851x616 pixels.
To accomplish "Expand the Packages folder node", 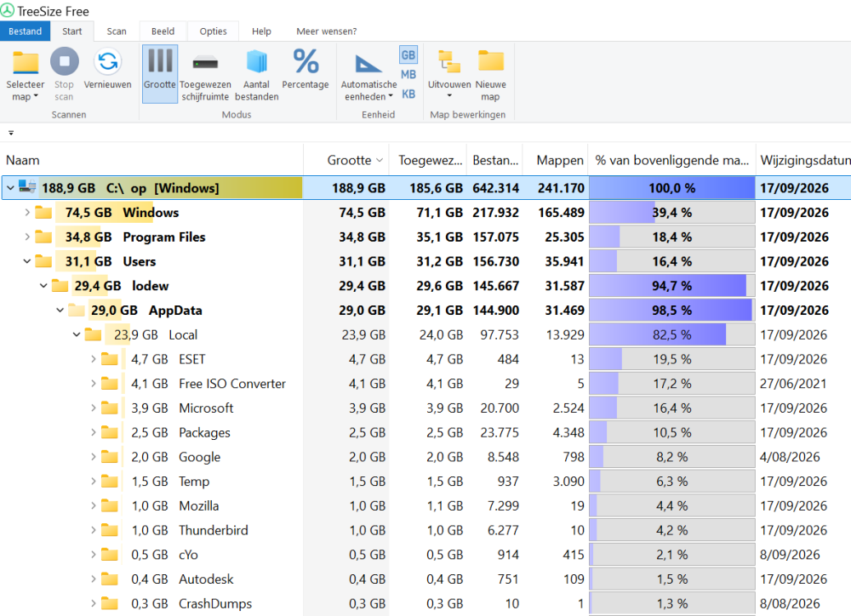I will [x=93, y=432].
